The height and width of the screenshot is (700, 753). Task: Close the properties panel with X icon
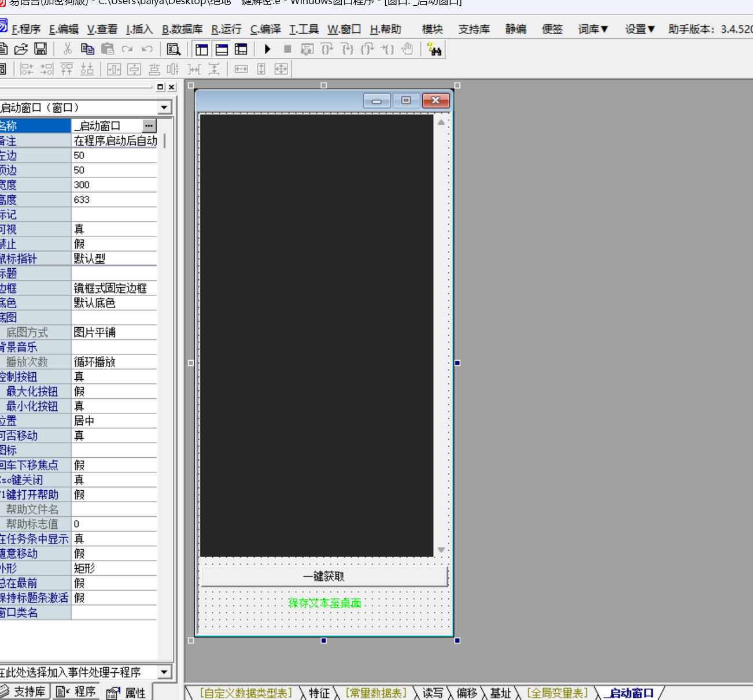pos(172,87)
